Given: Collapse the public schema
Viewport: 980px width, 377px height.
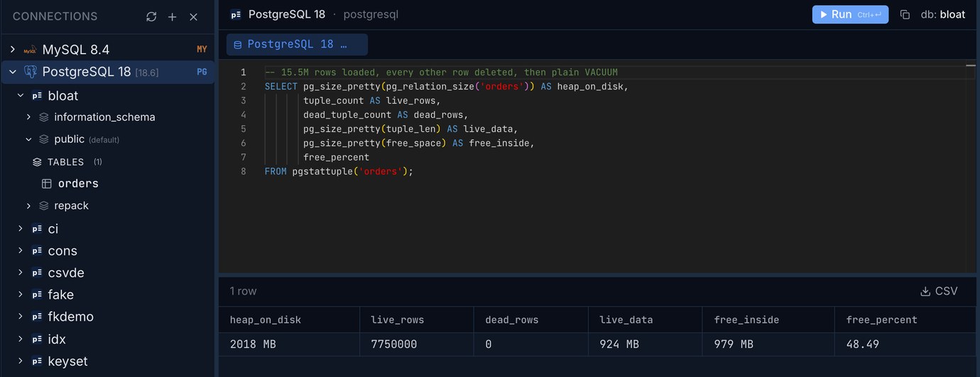Looking at the screenshot, I should (28, 139).
